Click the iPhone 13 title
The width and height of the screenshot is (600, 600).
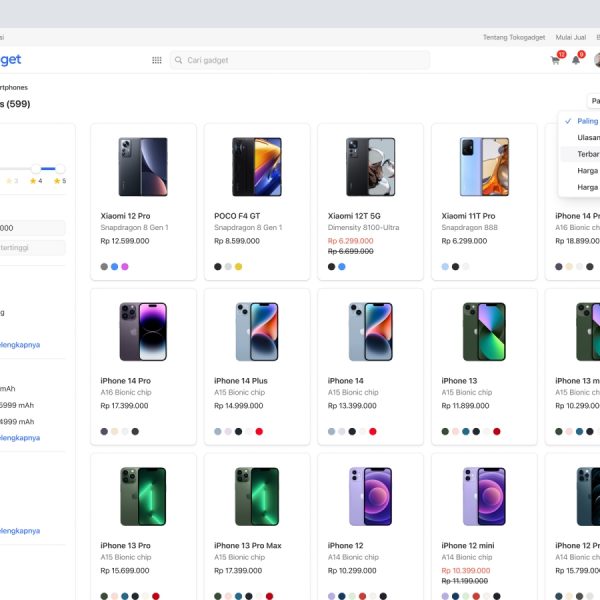(459, 381)
